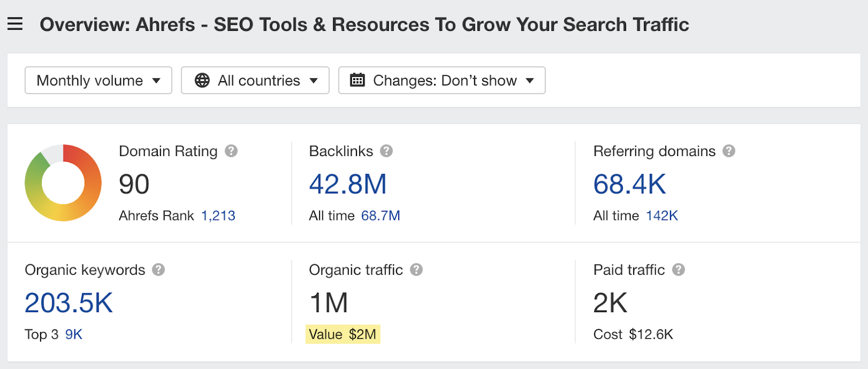The height and width of the screenshot is (369, 868).
Task: Click the Backlinks help question mark
Action: click(x=386, y=151)
